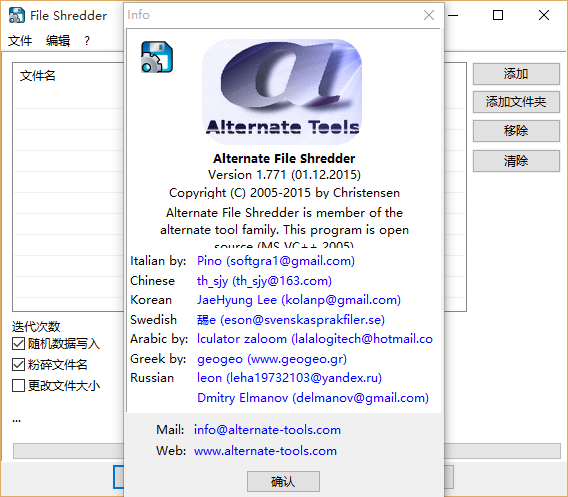Open the www.alternate-tools.com web link
The width and height of the screenshot is (568, 497).
tap(265, 451)
